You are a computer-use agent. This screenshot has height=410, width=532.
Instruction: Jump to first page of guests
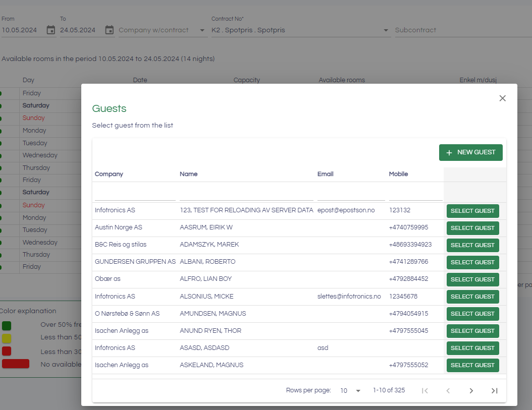(x=424, y=390)
